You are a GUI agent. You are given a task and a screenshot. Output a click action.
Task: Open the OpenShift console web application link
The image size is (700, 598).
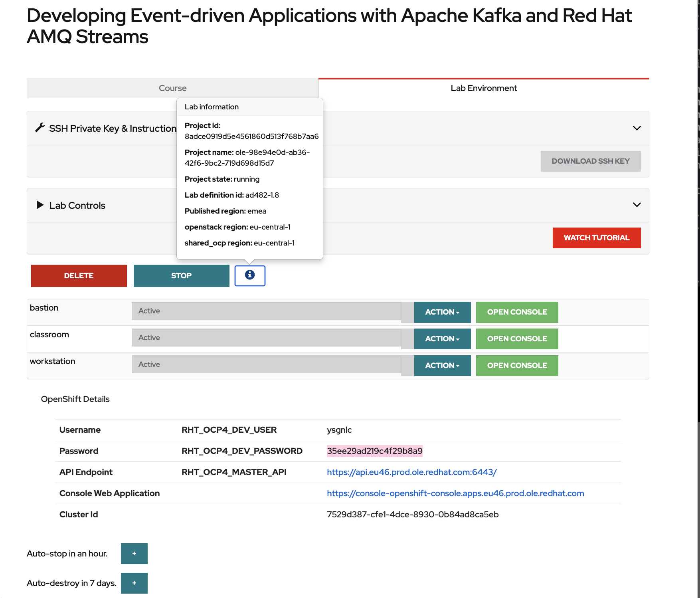[455, 493]
